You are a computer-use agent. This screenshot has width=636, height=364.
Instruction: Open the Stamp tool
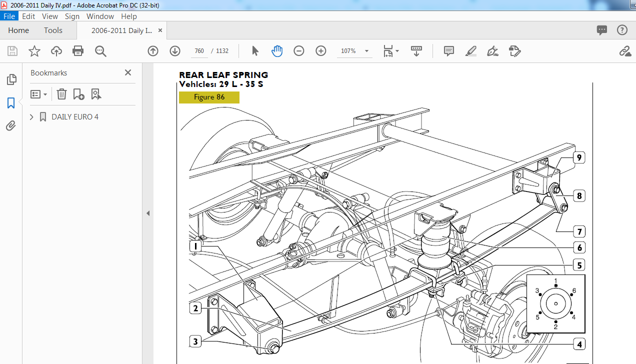[x=515, y=51]
